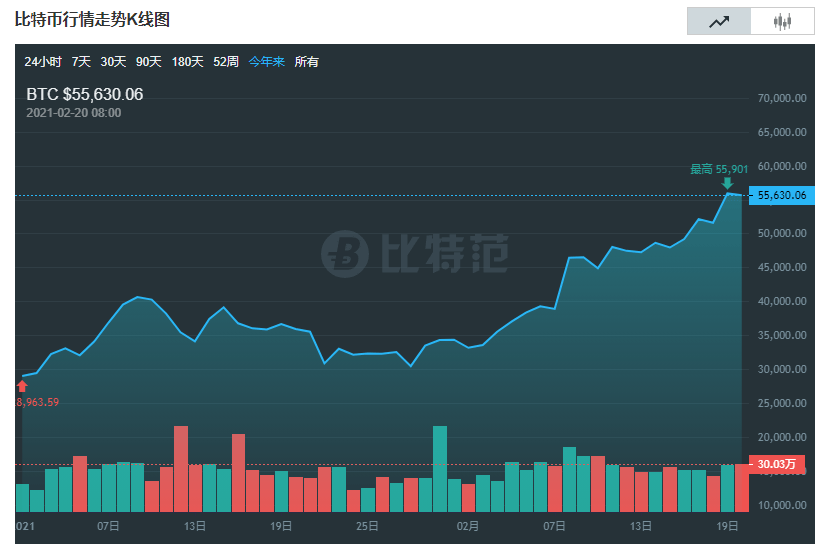The image size is (831, 555).
Task: Choose the 180天 time range
Action: click(x=187, y=62)
